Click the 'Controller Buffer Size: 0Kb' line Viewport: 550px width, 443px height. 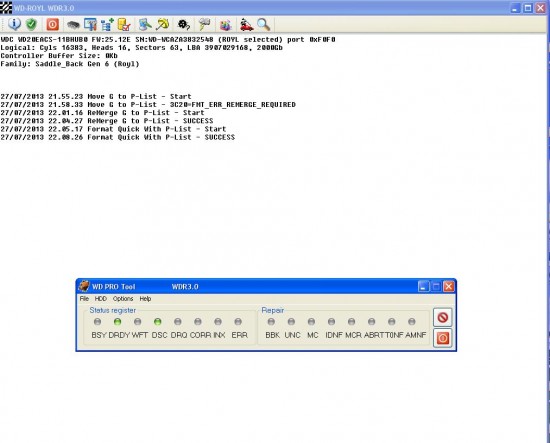coord(59,56)
